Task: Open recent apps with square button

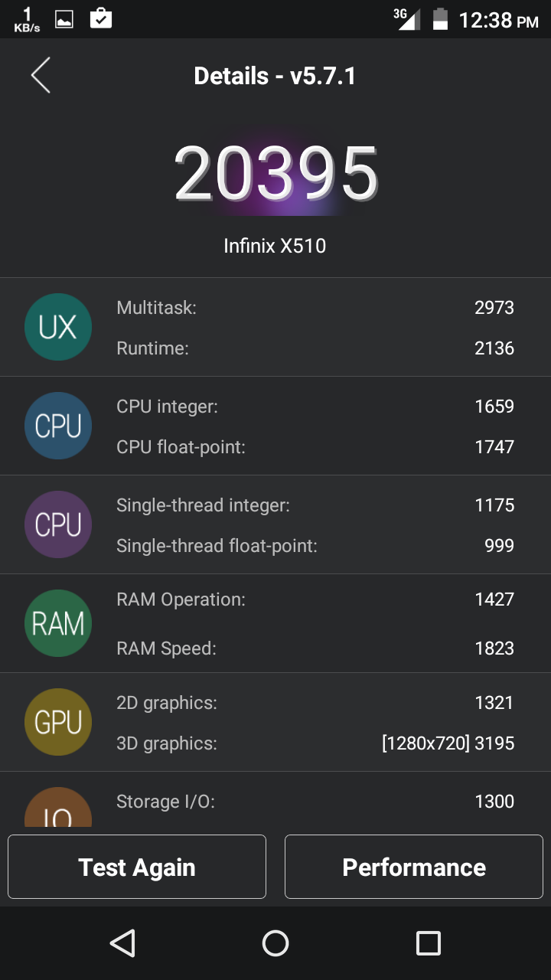Action: click(428, 943)
